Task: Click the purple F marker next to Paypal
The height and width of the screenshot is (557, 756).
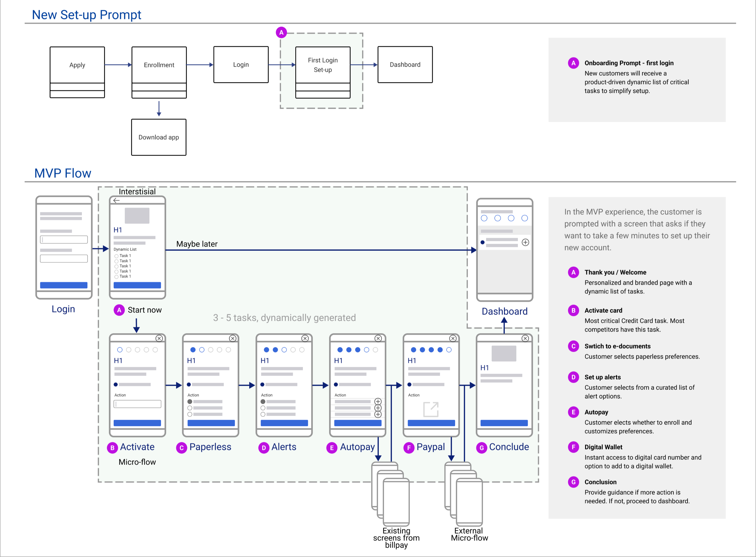Action: 409,448
